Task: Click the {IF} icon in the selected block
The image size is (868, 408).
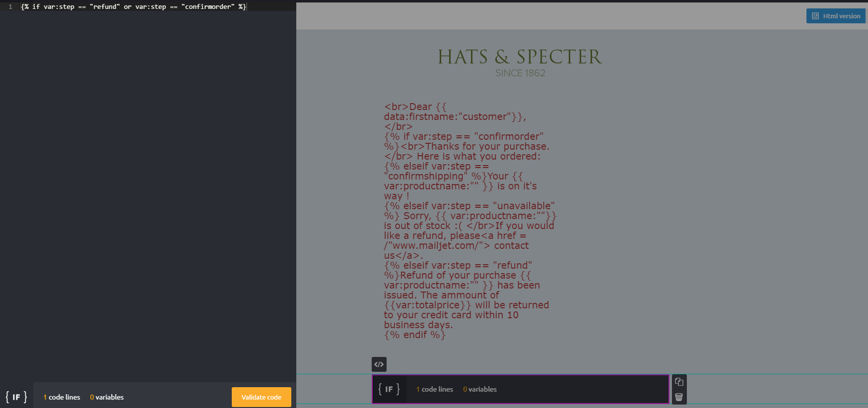Action: (x=389, y=389)
